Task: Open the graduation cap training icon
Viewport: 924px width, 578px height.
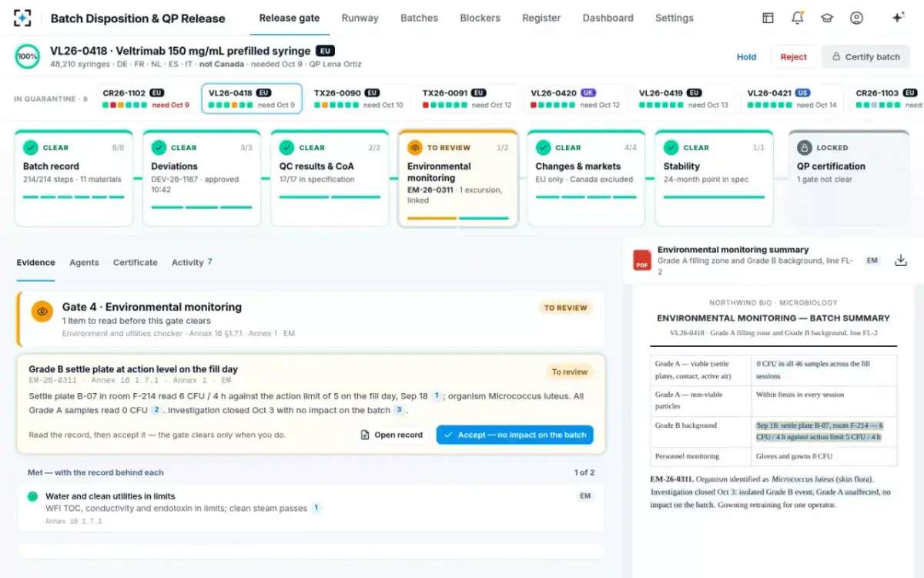Action: (x=827, y=18)
